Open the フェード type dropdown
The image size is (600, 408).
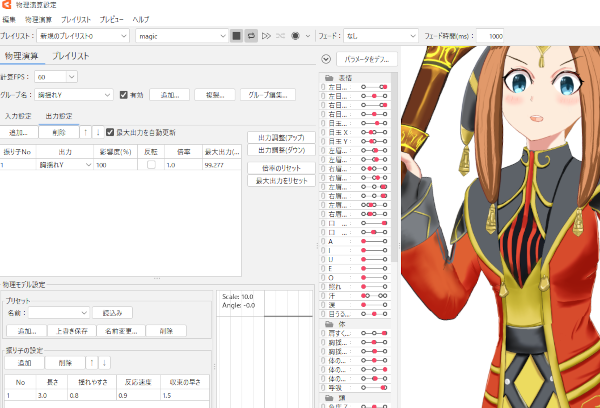380,36
